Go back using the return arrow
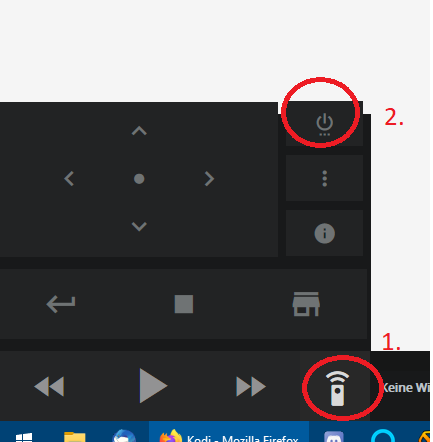 (61, 304)
